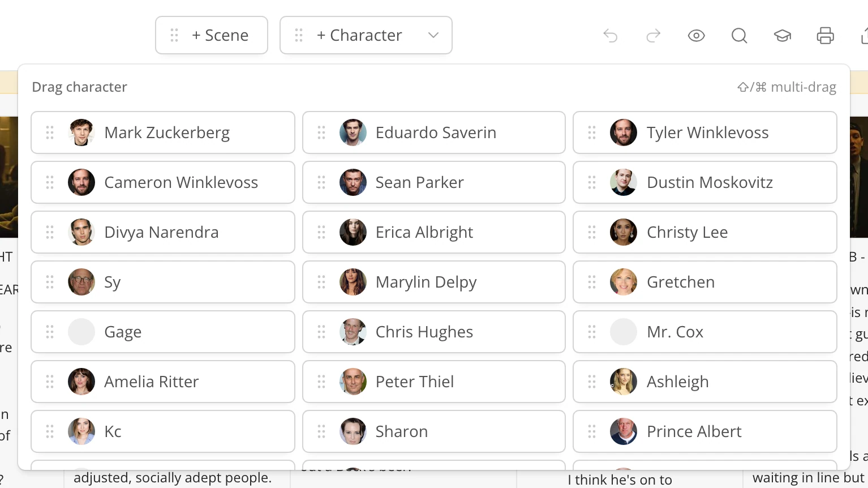868x488 pixels.
Task: Click the printer icon
Action: [826, 36]
